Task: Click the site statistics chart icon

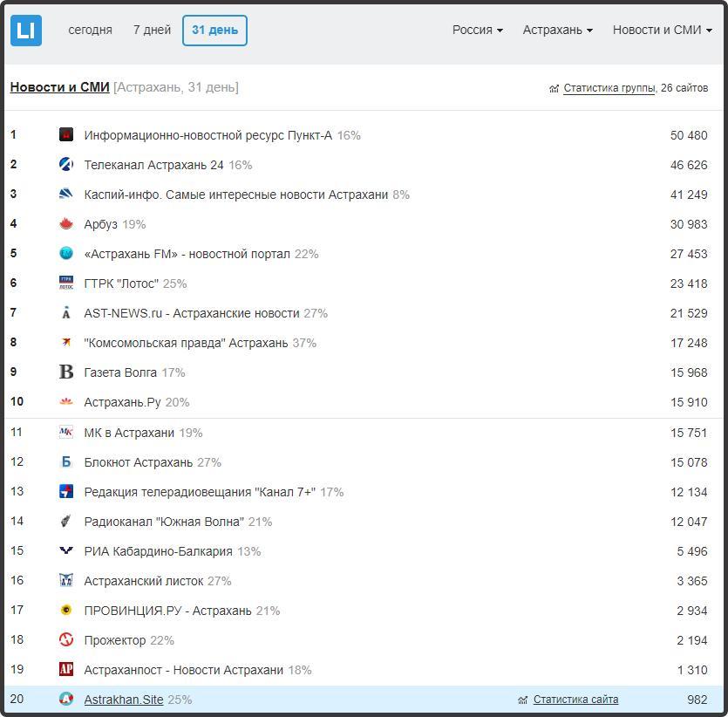Action: pos(523,700)
